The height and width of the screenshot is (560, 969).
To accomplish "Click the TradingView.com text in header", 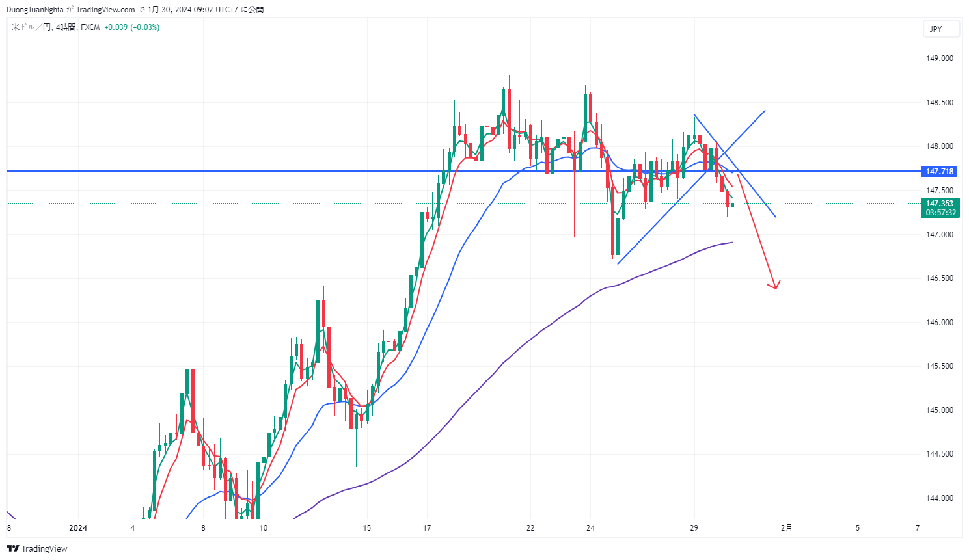I will click(x=105, y=10).
